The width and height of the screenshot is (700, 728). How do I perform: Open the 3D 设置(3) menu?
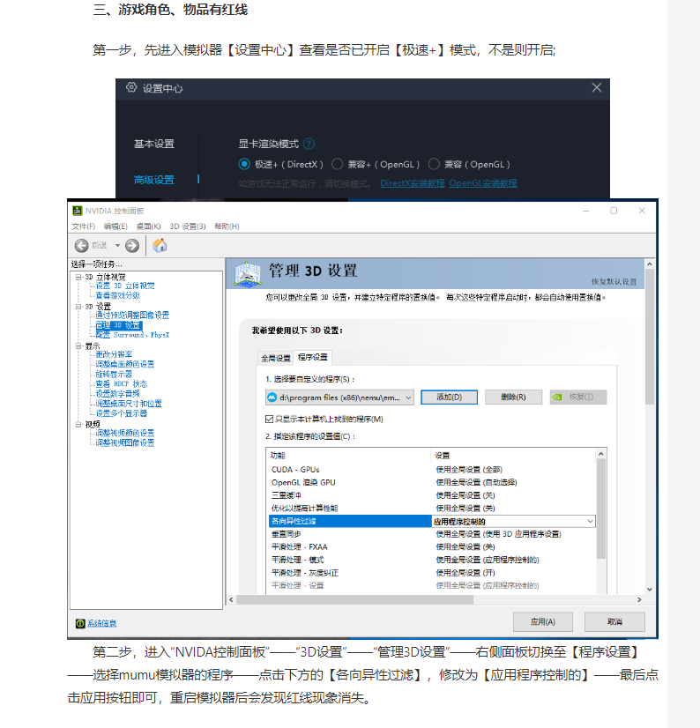(x=188, y=227)
